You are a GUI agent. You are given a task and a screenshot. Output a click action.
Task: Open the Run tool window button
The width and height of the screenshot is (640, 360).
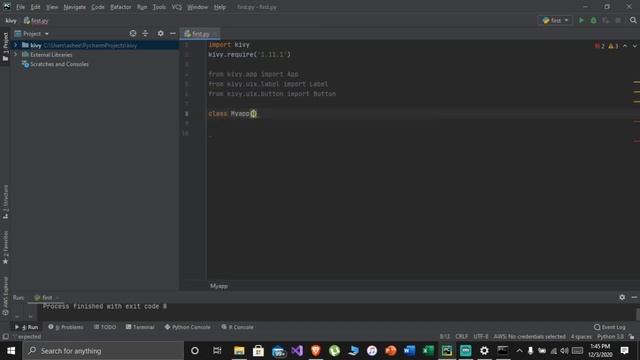pos(26,327)
